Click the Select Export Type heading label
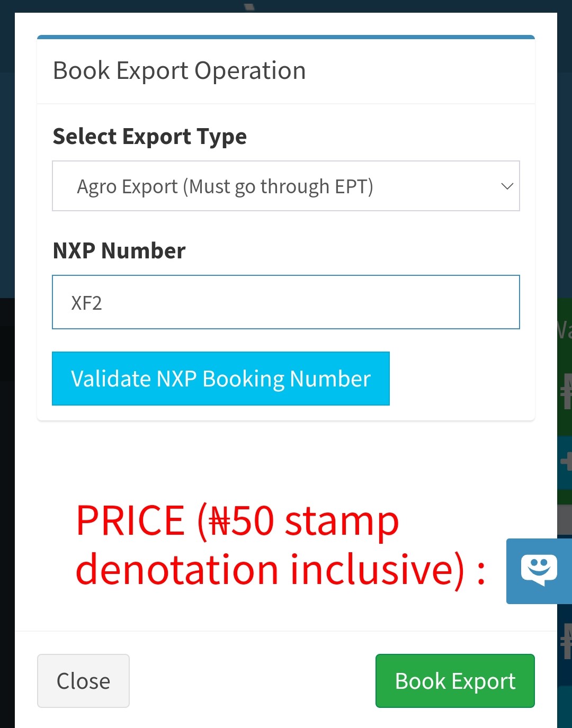572x728 pixels. pos(149,136)
